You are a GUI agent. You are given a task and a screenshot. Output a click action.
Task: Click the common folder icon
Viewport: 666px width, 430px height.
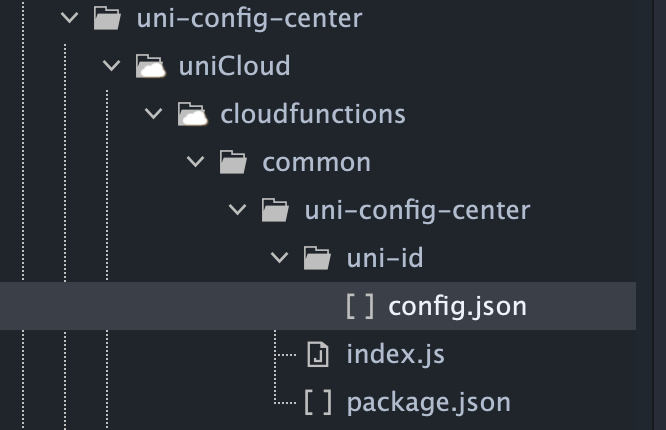coord(233,162)
